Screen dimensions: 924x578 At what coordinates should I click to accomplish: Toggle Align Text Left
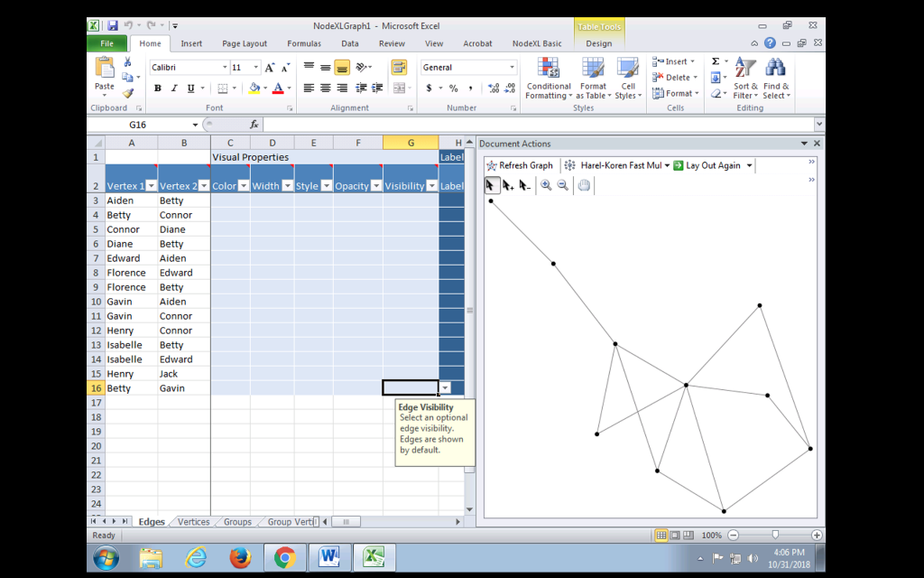coord(309,88)
